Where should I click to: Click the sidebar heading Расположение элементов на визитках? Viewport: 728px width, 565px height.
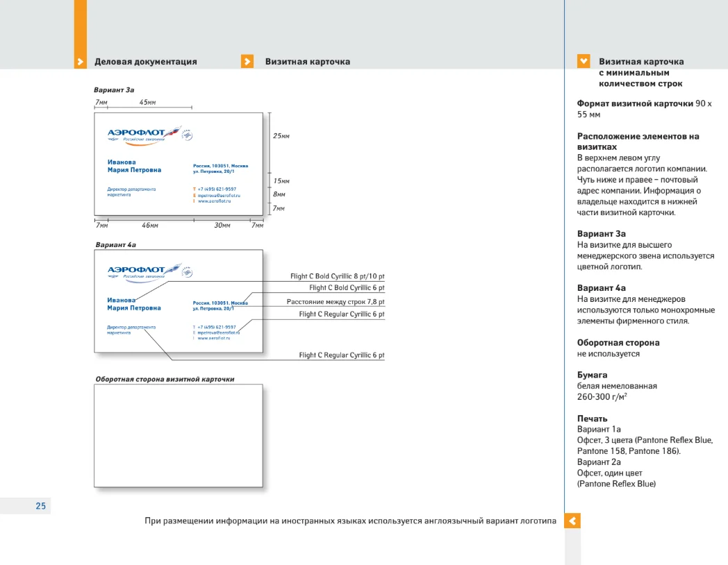(x=638, y=142)
